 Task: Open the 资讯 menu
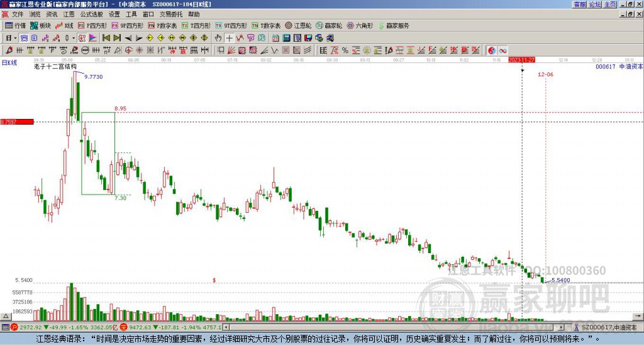click(x=52, y=14)
